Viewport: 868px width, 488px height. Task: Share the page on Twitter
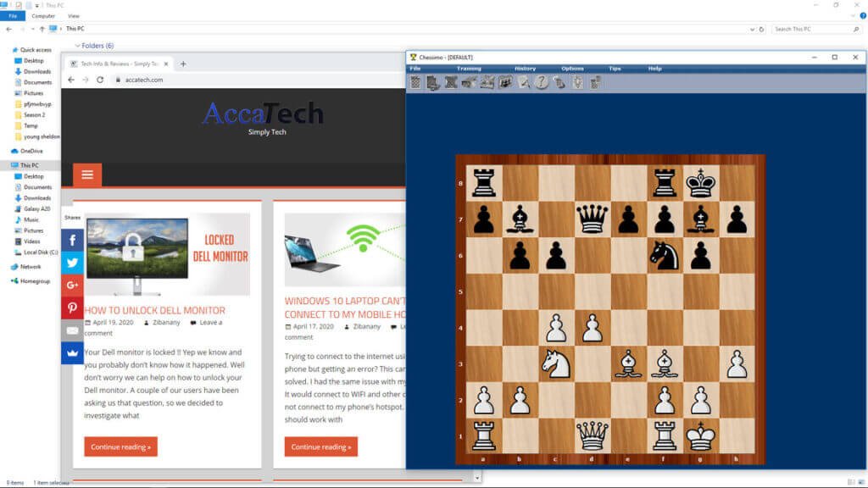[73, 263]
